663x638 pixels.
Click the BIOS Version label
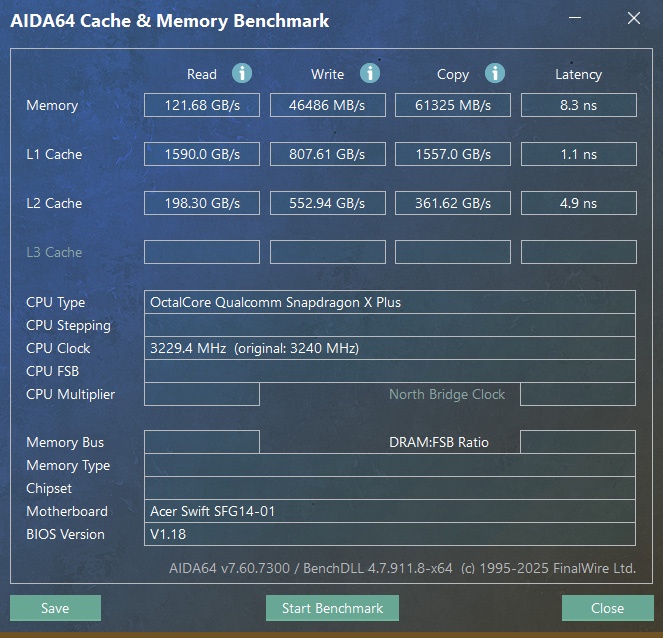(65, 534)
